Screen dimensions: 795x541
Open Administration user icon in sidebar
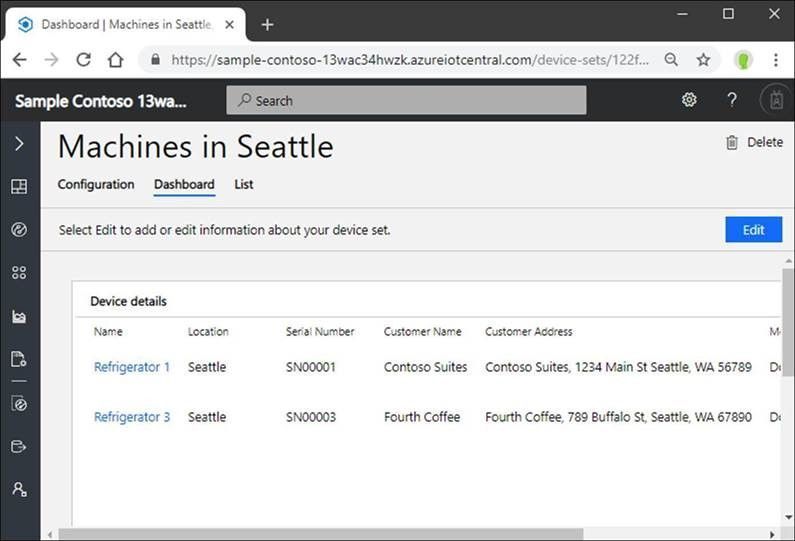pyautogui.click(x=19, y=489)
